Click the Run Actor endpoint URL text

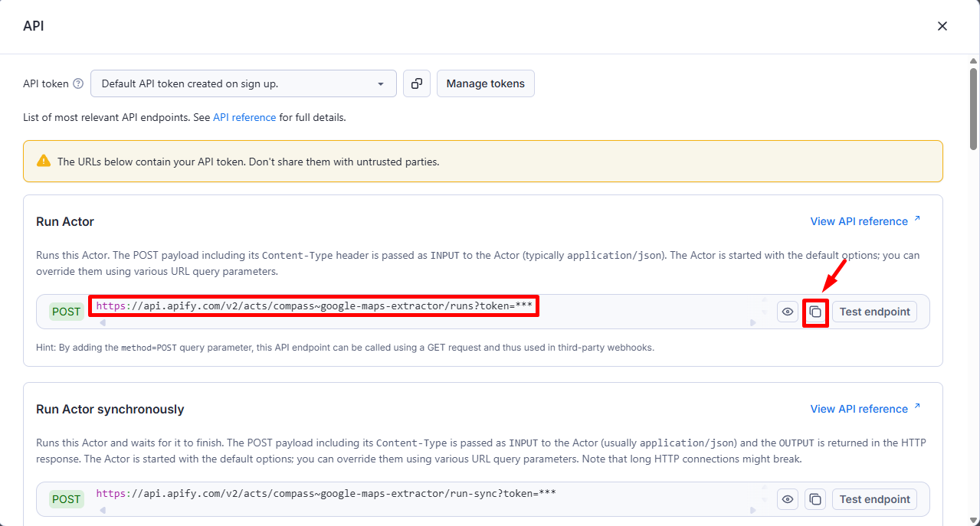click(x=314, y=306)
